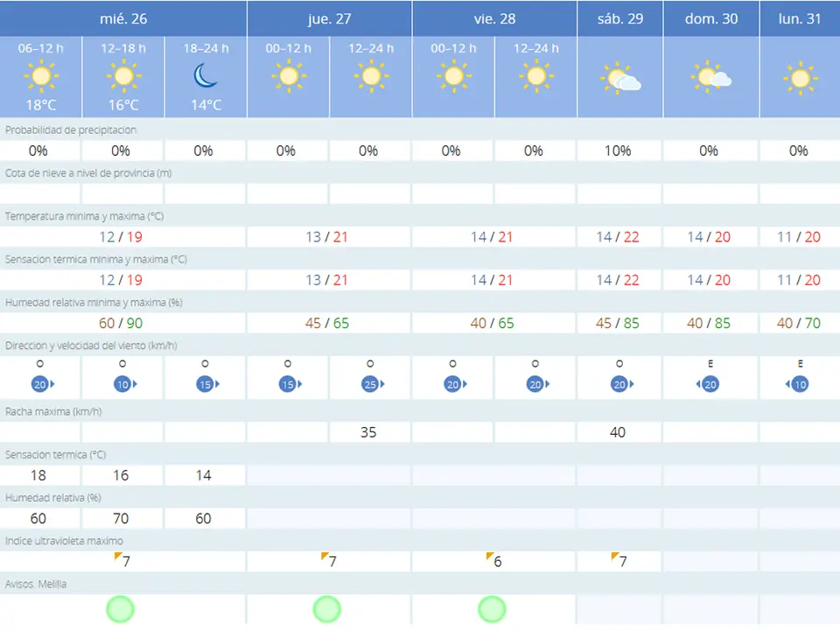Image resolution: width=840 pixels, height=630 pixels.
Task: Select the sáb. 29 day header
Action: (620, 18)
